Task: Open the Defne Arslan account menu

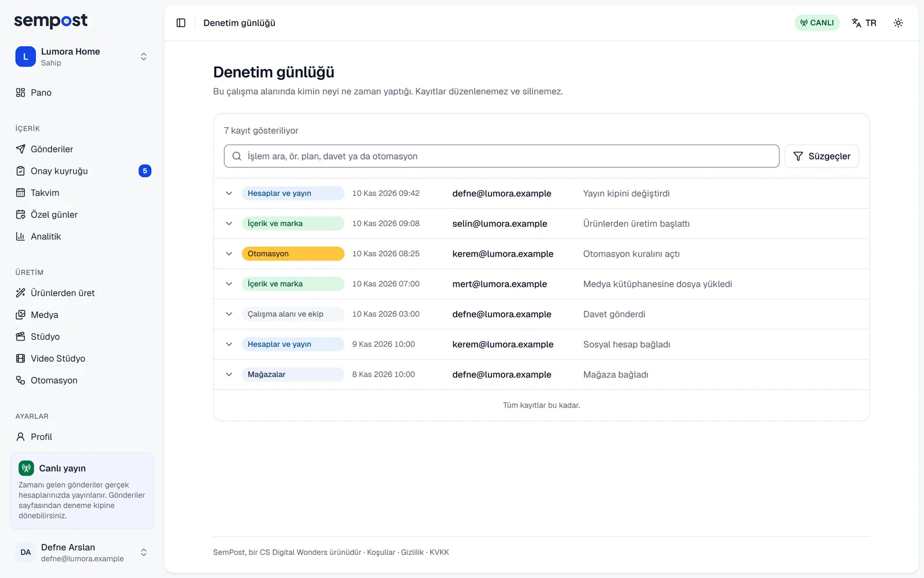Action: point(82,553)
